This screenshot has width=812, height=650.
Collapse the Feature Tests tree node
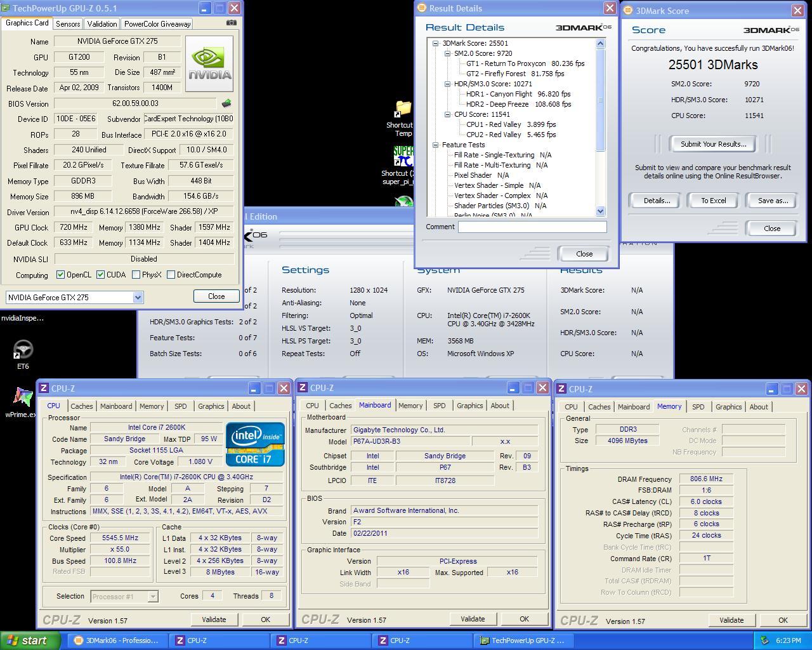[x=436, y=145]
